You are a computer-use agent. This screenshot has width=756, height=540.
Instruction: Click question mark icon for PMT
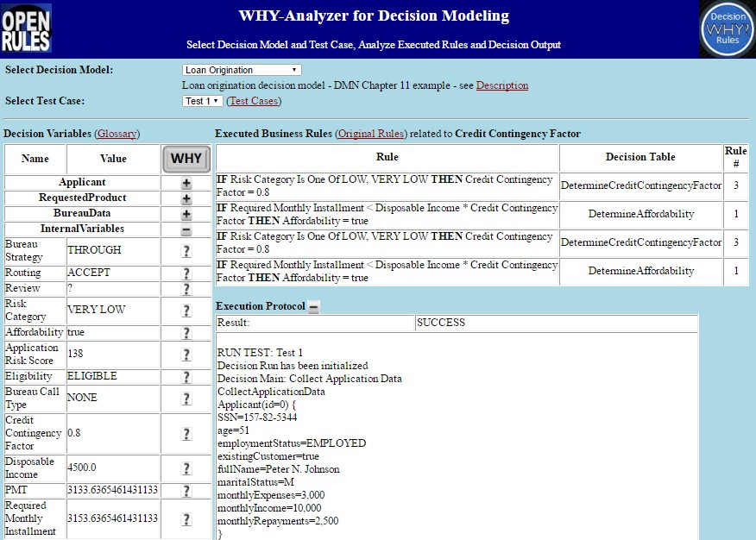(186, 491)
